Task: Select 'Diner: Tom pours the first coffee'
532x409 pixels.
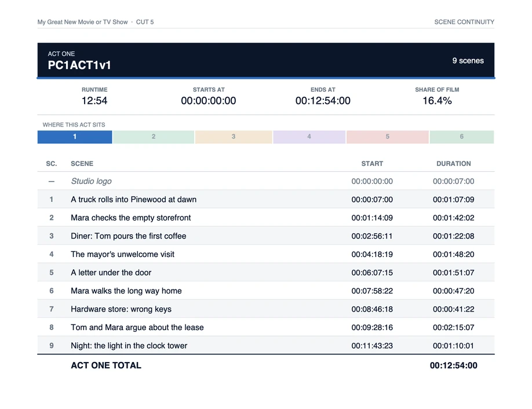Action: click(266, 236)
